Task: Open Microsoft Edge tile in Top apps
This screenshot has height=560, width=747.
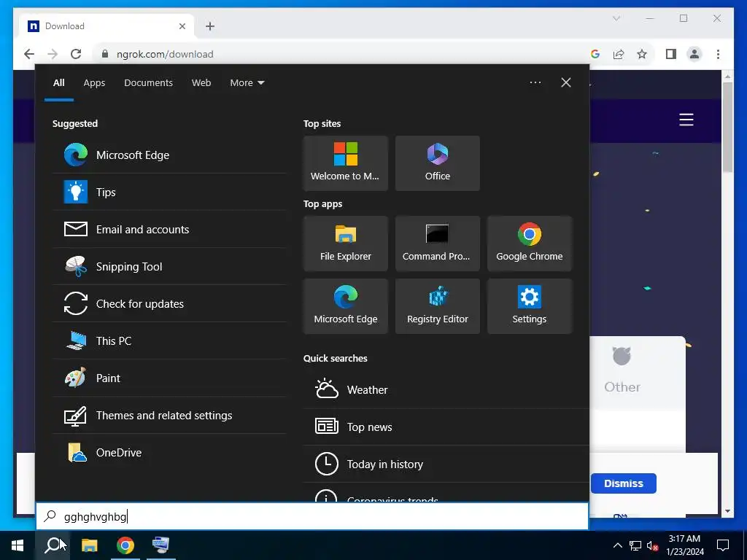Action: tap(345, 306)
